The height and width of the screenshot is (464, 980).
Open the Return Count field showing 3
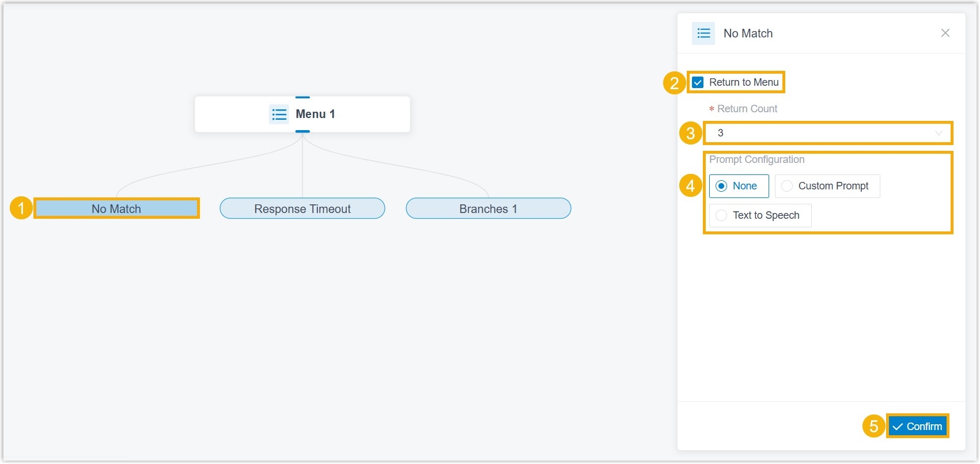(x=828, y=133)
